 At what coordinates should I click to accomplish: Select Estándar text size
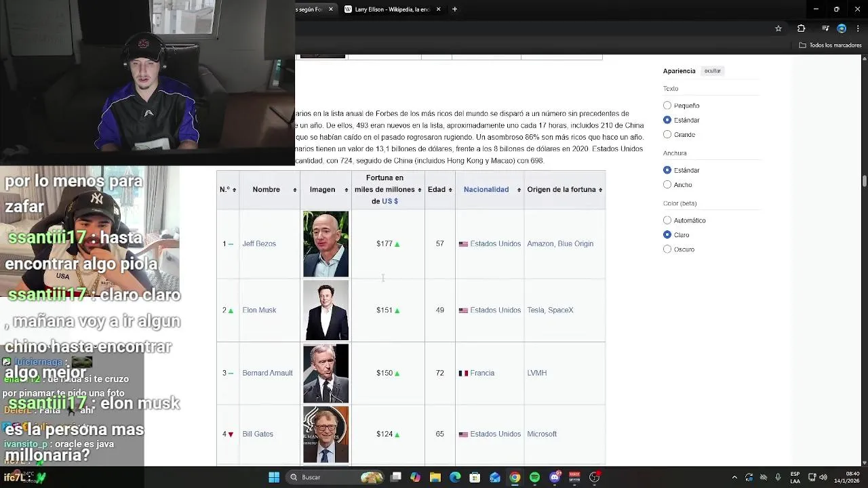pos(667,120)
